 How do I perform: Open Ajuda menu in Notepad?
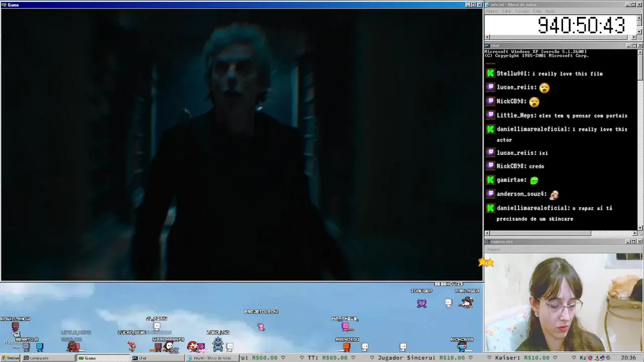(550, 11)
